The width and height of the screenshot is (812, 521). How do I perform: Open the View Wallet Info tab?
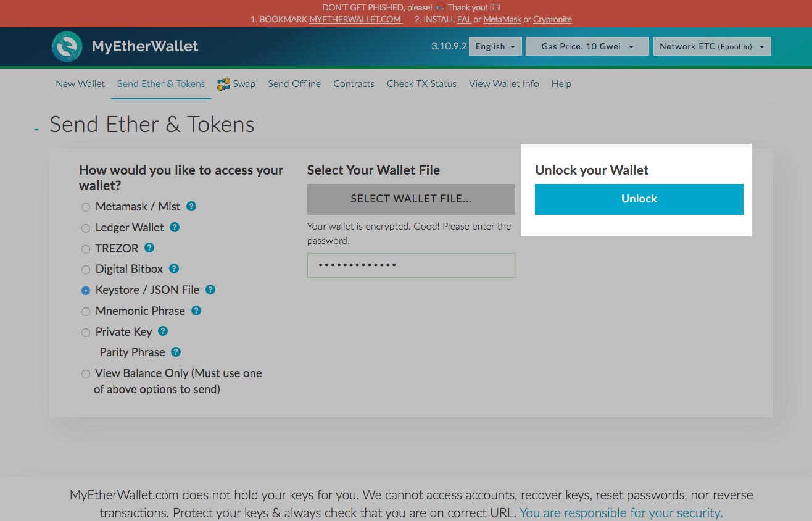click(x=503, y=84)
